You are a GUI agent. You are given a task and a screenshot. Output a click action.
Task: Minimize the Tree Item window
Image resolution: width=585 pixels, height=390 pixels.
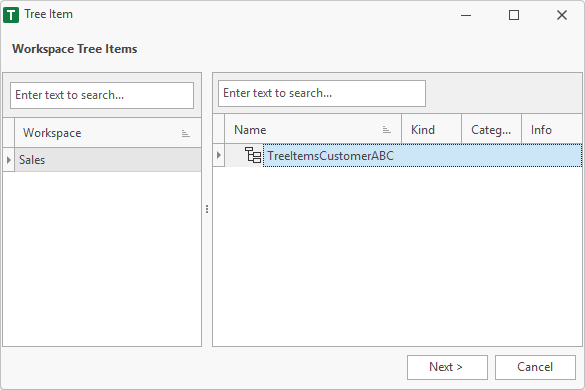click(466, 15)
